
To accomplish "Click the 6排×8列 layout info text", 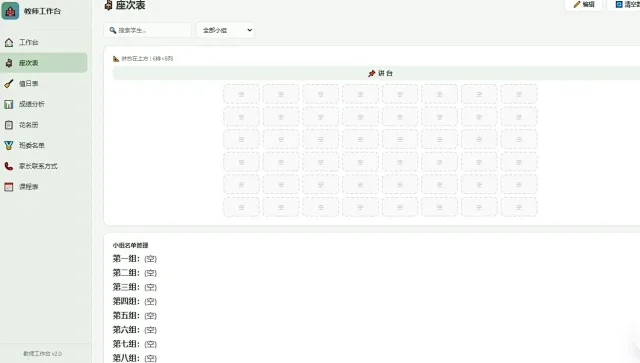I will click(163, 58).
